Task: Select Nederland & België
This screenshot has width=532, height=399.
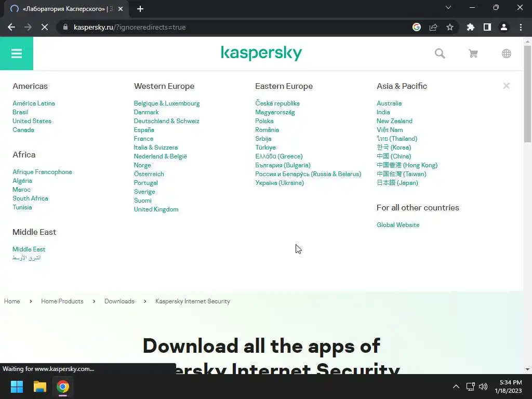Action: coord(161,156)
